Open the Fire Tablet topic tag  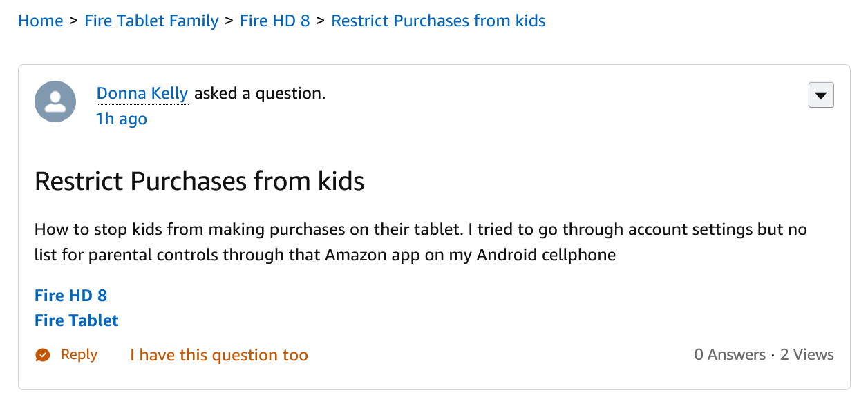77,320
